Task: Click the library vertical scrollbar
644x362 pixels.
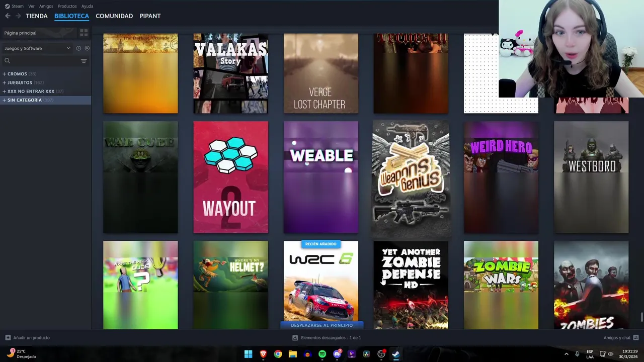Action: (641, 318)
